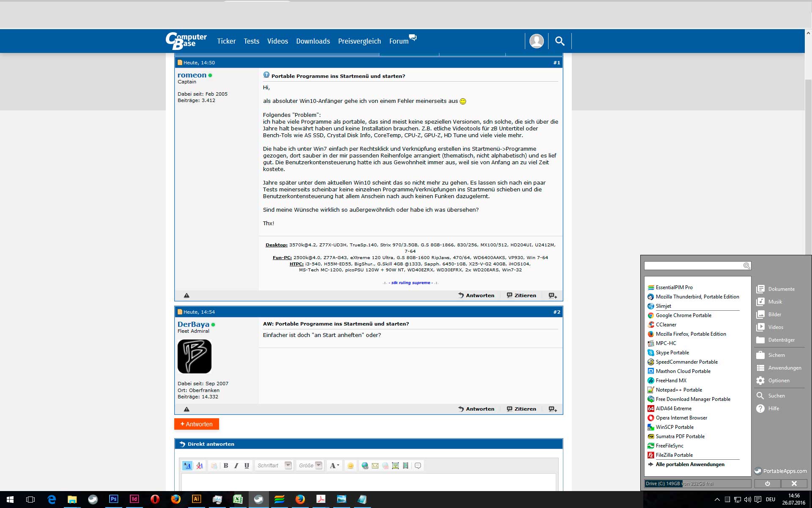The width and height of the screenshot is (812, 508).
Task: Open Dokumente folder in PortableApps menu
Action: coord(776,289)
